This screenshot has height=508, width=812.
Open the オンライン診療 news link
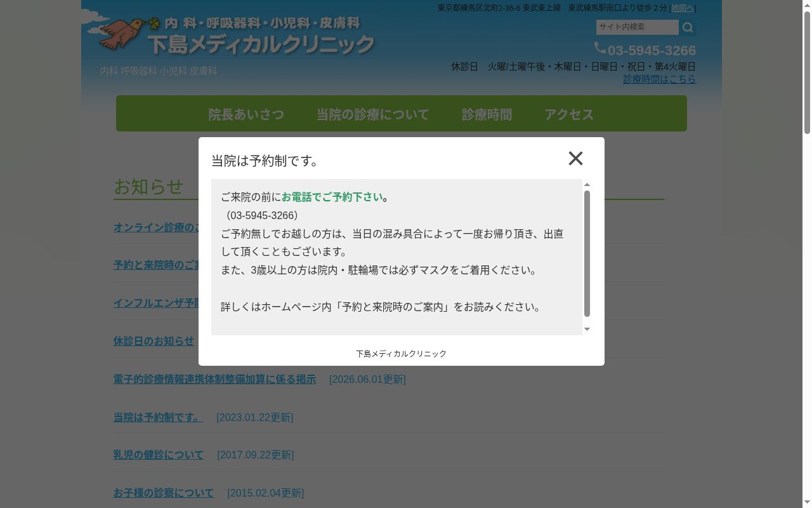point(156,227)
